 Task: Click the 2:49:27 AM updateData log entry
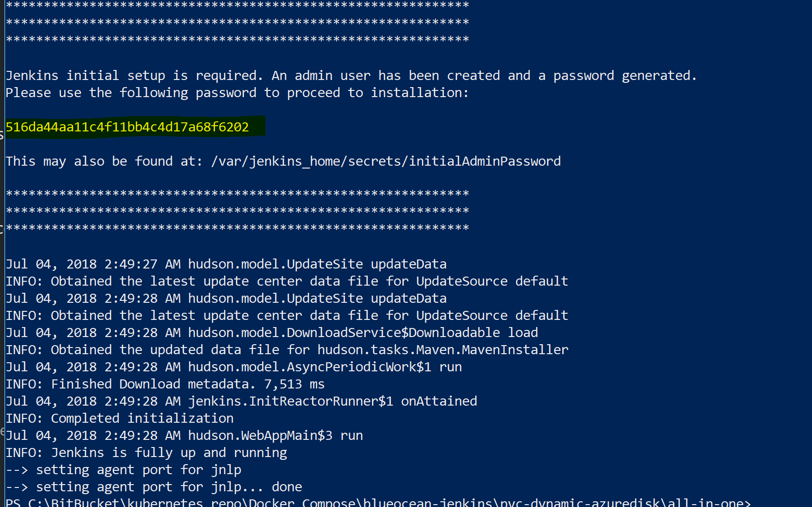coord(226,264)
